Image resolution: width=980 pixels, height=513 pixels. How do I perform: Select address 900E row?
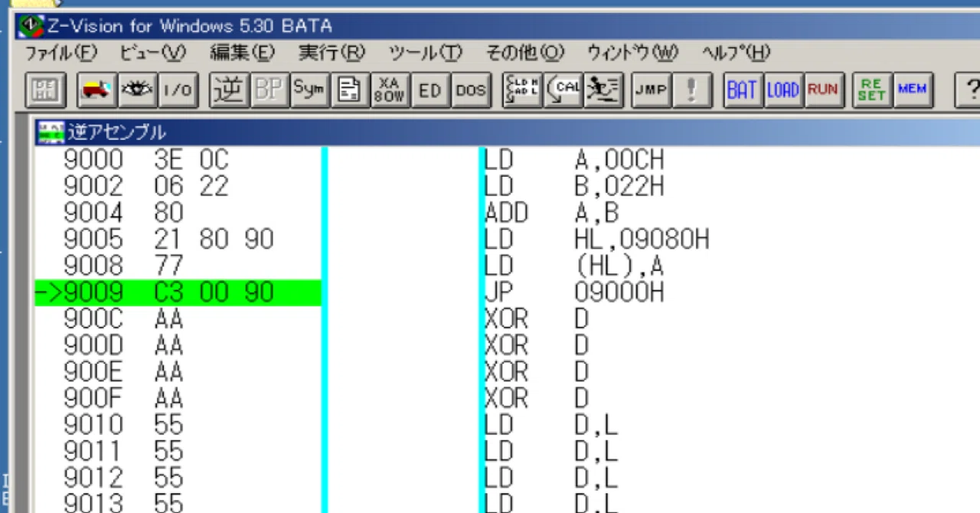93,371
